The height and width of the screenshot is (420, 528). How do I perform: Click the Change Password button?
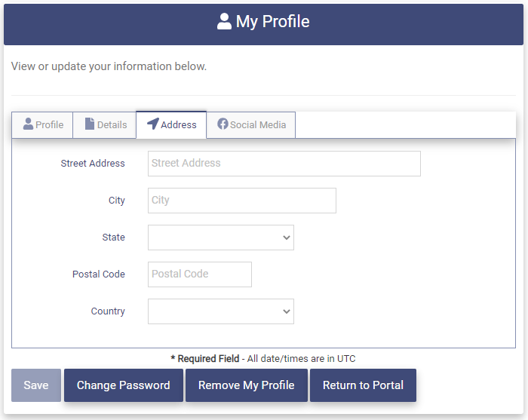pos(124,385)
